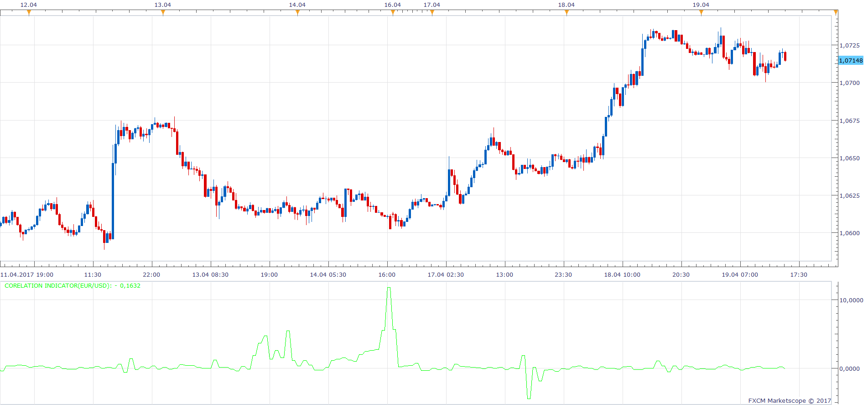Click the 1,0725 price axis label
Image resolution: width=868 pixels, height=405 pixels.
(x=850, y=45)
